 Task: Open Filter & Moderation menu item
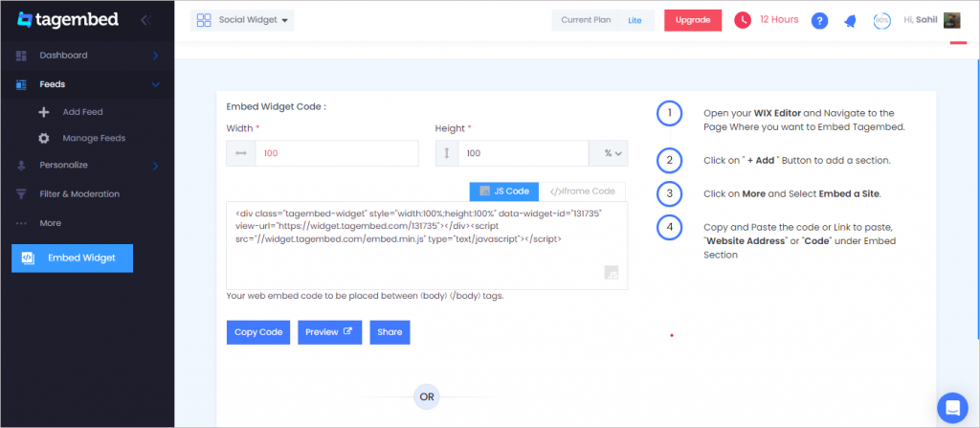(x=79, y=194)
